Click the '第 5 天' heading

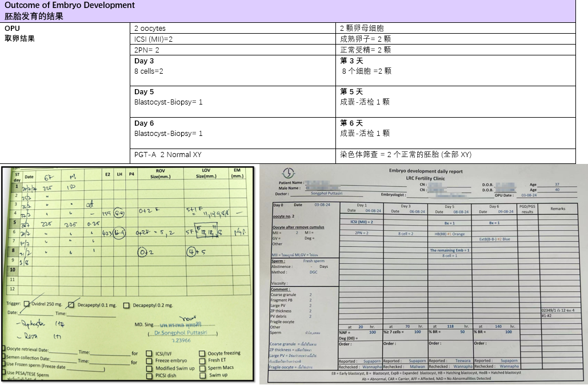(351, 91)
